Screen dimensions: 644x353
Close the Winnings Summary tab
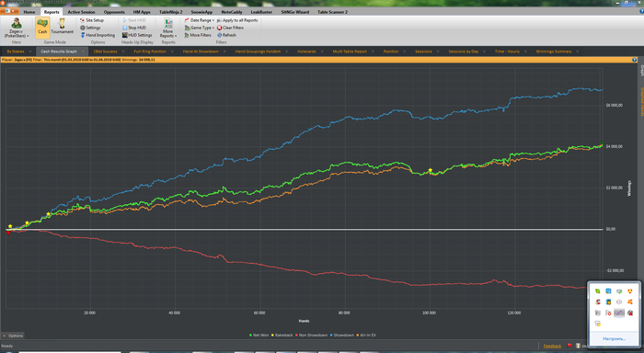coord(577,51)
